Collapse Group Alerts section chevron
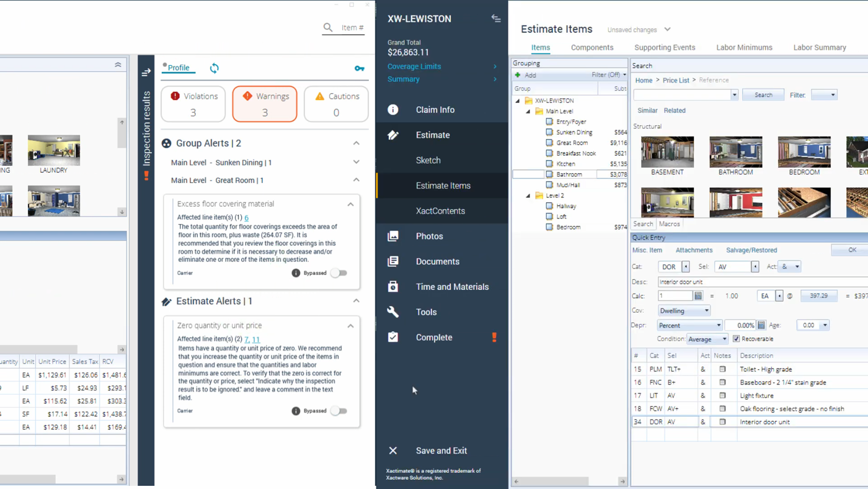Image resolution: width=868 pixels, height=489 pixels. [356, 143]
